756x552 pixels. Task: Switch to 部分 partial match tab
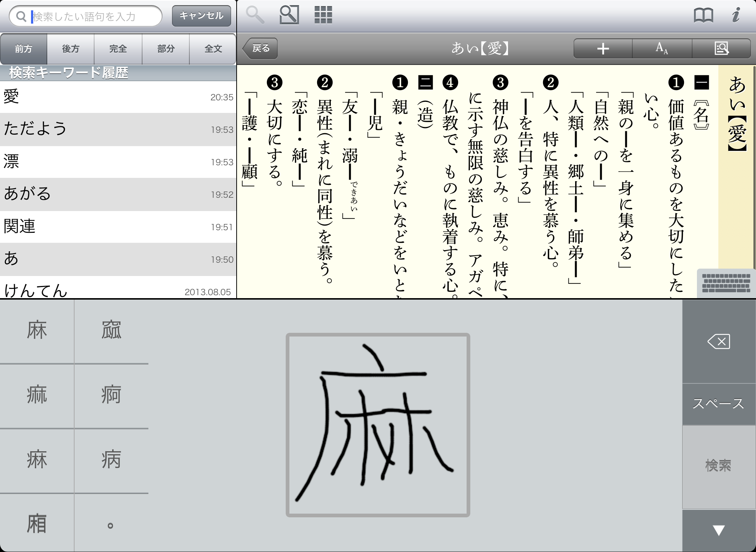(x=166, y=49)
